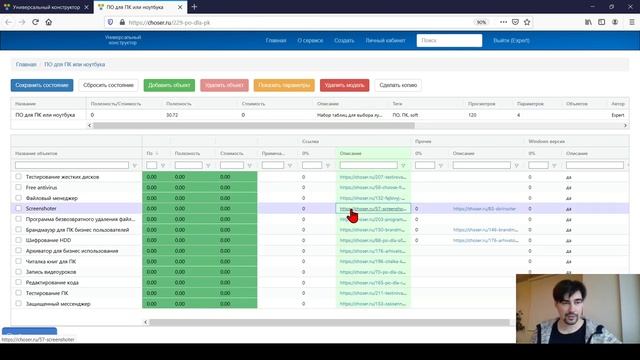Open the Firefox hamburger menu
The height and width of the screenshot is (360, 640).
tap(632, 22)
